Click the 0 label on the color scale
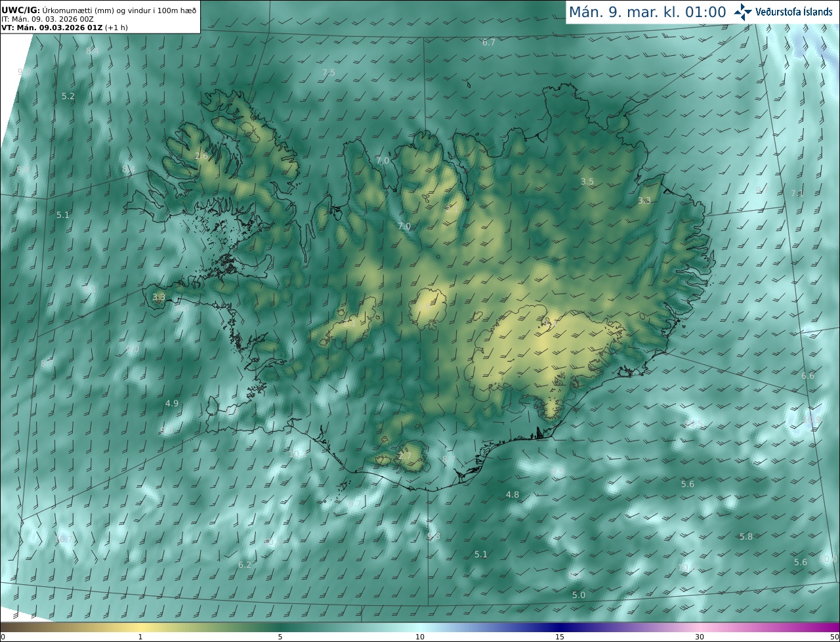Image resolution: width=840 pixels, height=642 pixels. [x=3, y=637]
